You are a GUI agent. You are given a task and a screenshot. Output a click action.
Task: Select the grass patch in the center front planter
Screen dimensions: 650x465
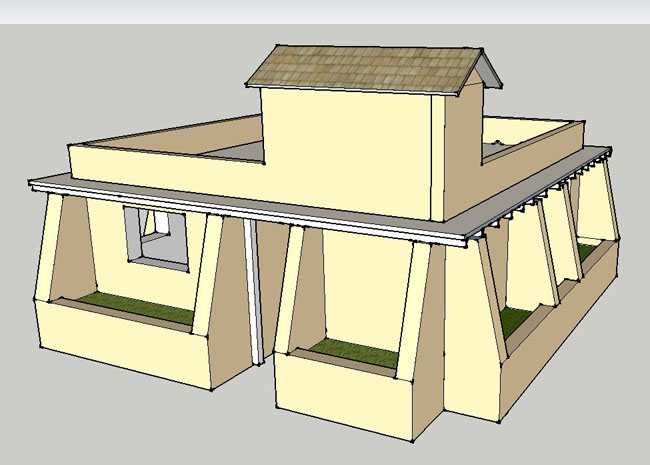[354, 353]
